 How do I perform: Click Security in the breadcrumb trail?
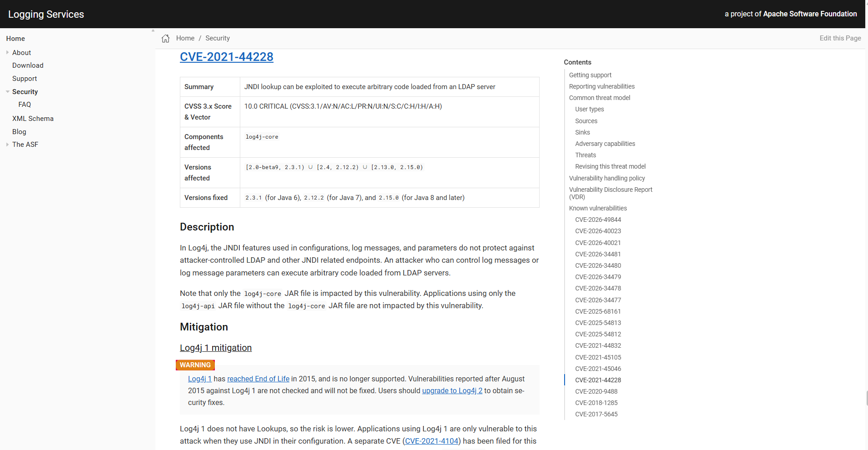tap(218, 38)
